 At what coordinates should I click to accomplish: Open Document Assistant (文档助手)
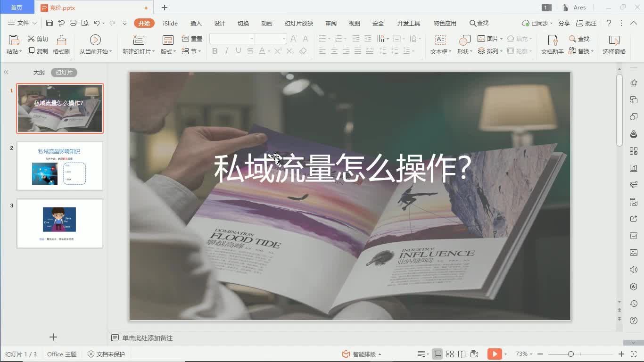[x=553, y=45]
